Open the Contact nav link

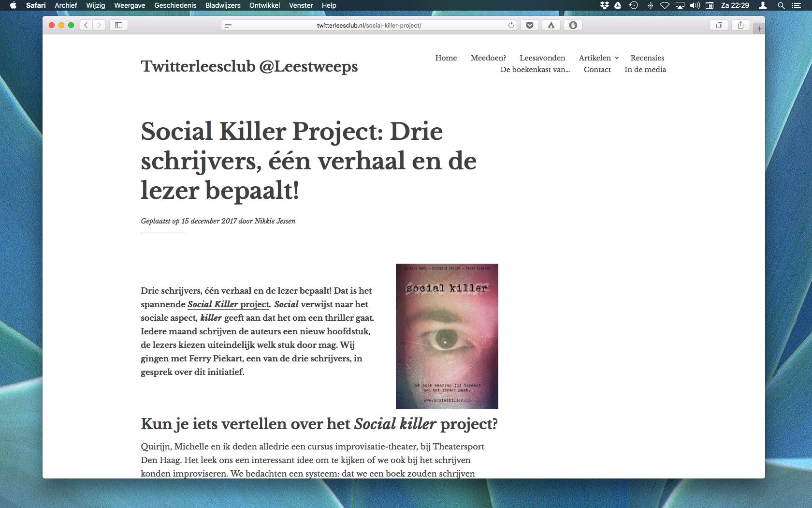click(x=597, y=69)
